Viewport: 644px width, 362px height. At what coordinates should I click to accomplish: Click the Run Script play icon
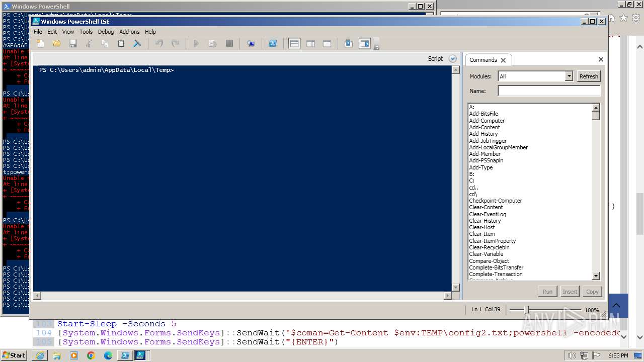pos(196,44)
